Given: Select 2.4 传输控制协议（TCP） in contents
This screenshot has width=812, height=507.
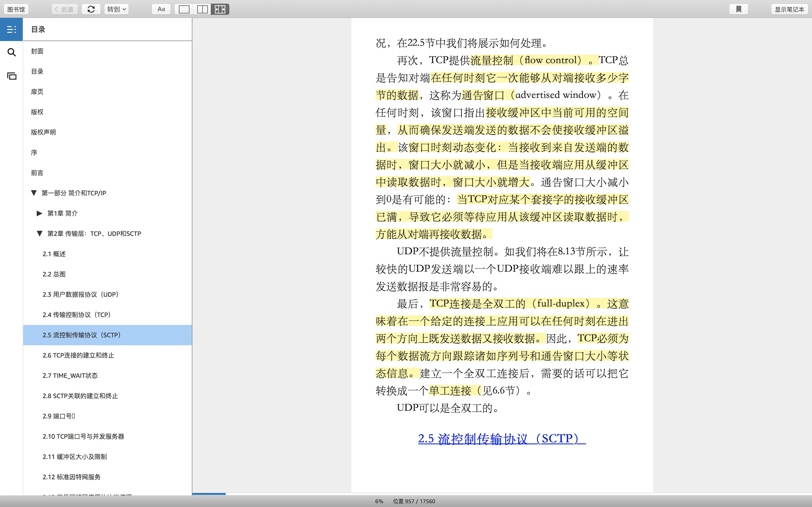Looking at the screenshot, I should [x=77, y=314].
